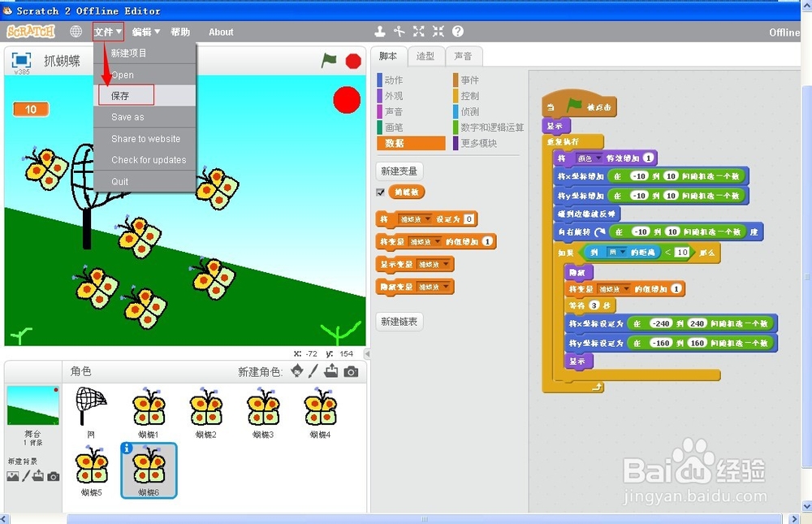Take a new sprite photo with camera icon
The width and height of the screenshot is (812, 524).
click(351, 370)
